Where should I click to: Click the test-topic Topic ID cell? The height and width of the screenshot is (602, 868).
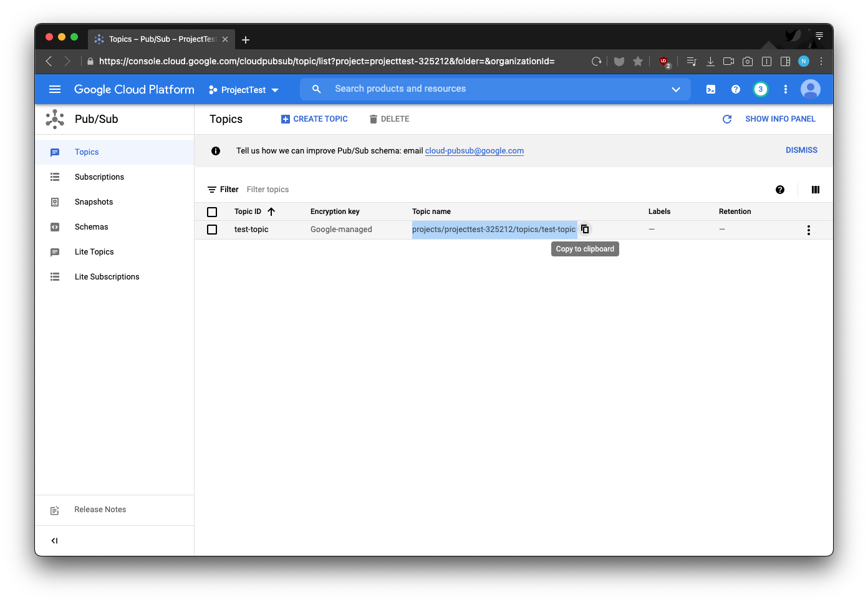pyautogui.click(x=251, y=230)
